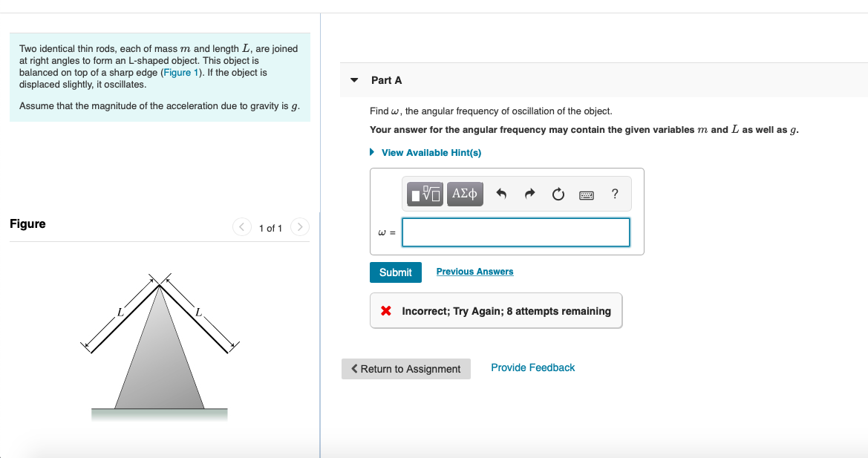Submit the answer
Image resolution: width=868 pixels, height=458 pixels.
point(395,272)
